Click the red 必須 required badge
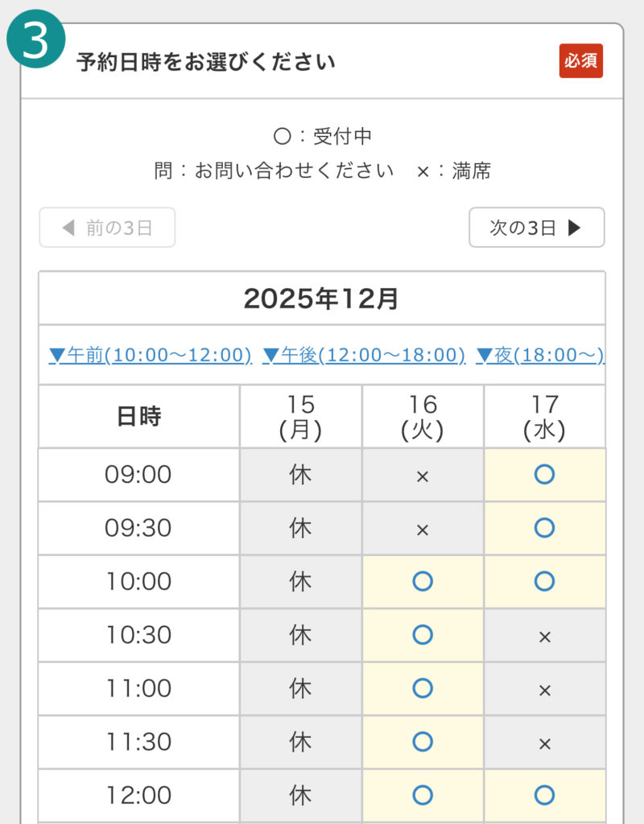Viewport: 644px width, 824px height. tap(581, 61)
